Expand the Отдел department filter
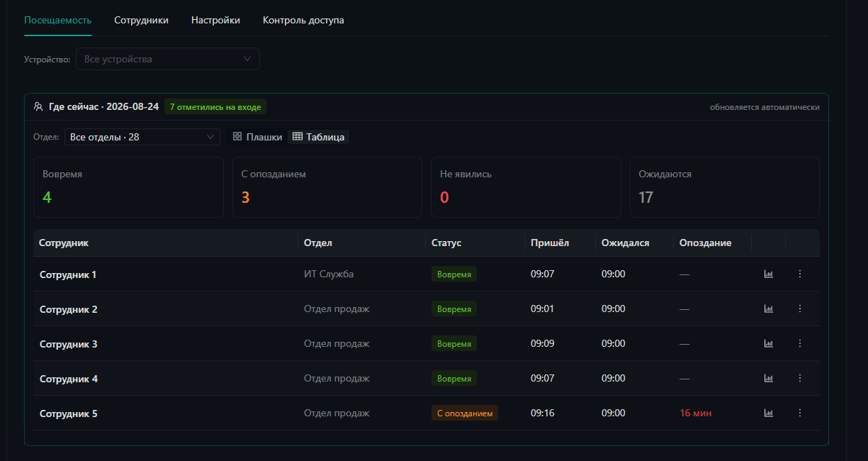This screenshot has height=461, width=868. [142, 137]
